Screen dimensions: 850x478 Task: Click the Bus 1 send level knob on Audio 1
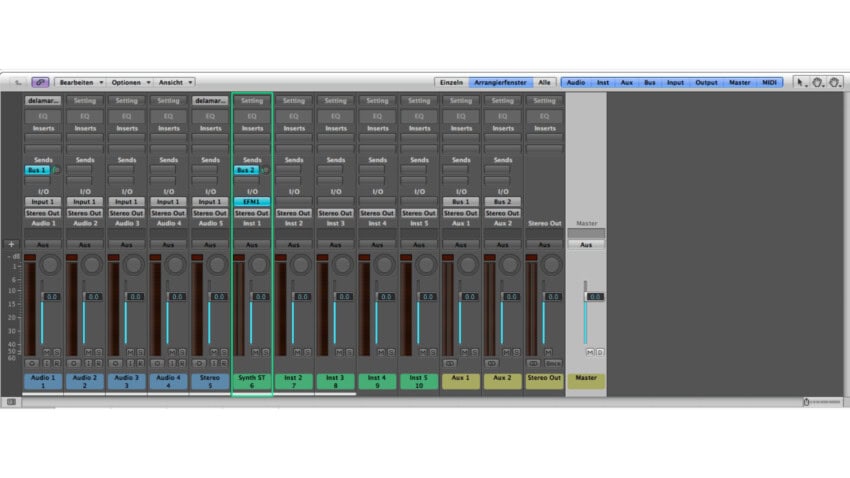[x=56, y=170]
